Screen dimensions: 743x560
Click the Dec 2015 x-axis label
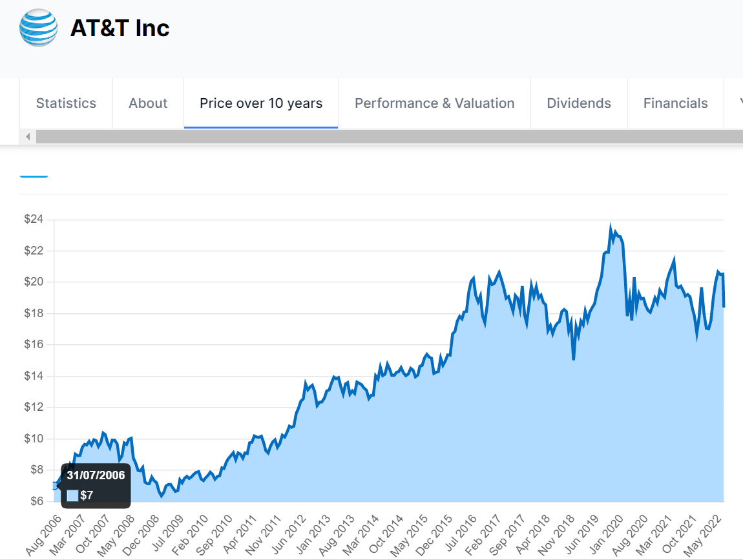point(434,535)
